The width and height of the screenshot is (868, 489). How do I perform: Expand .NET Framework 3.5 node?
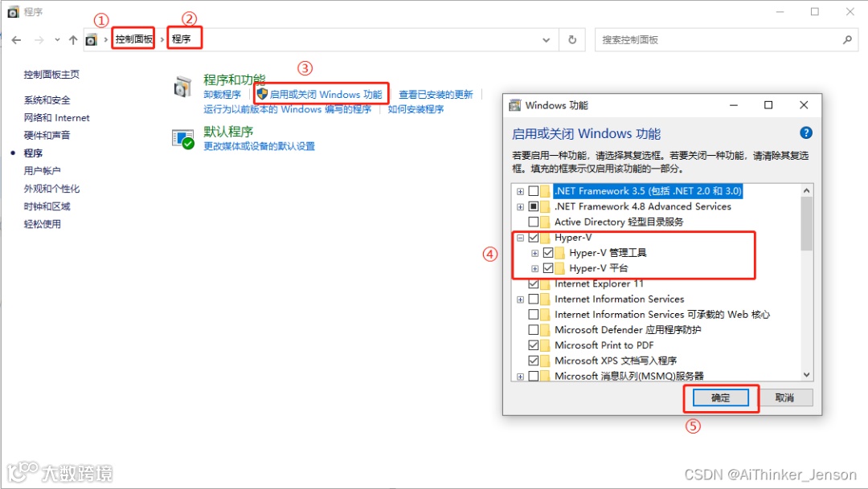tap(520, 191)
